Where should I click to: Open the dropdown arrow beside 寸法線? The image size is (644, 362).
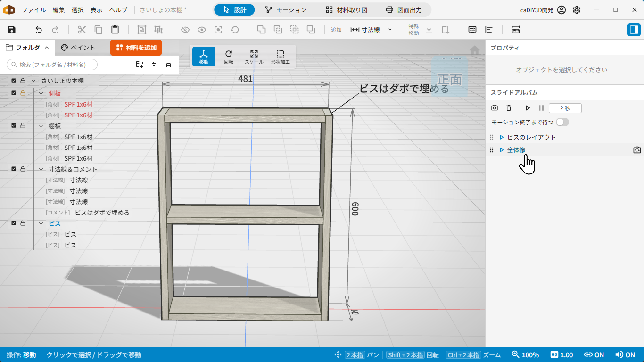click(x=390, y=30)
